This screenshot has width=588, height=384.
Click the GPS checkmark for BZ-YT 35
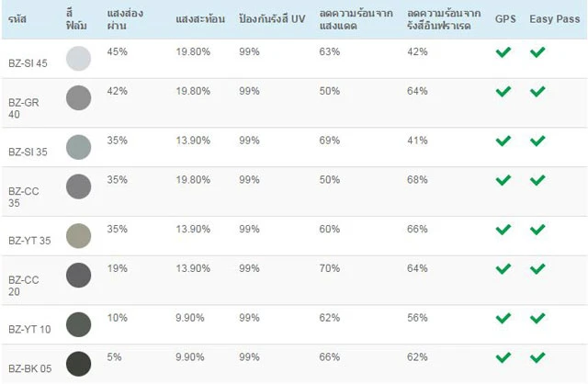[x=503, y=229]
